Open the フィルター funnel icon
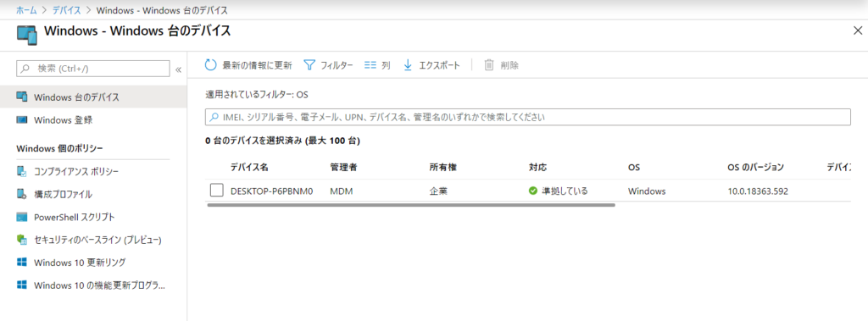 click(309, 64)
